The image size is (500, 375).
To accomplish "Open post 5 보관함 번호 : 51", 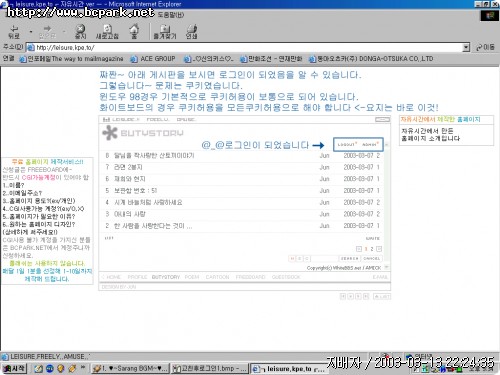I will 135,190.
